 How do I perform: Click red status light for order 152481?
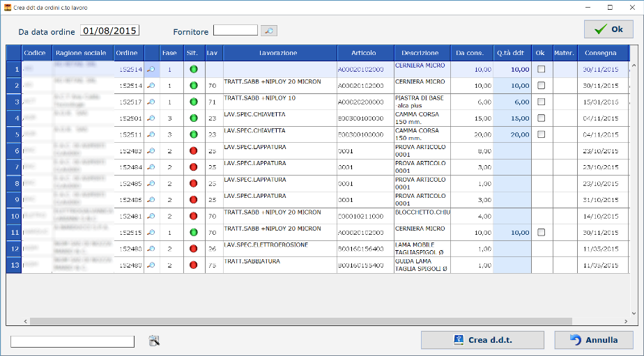pos(194,216)
